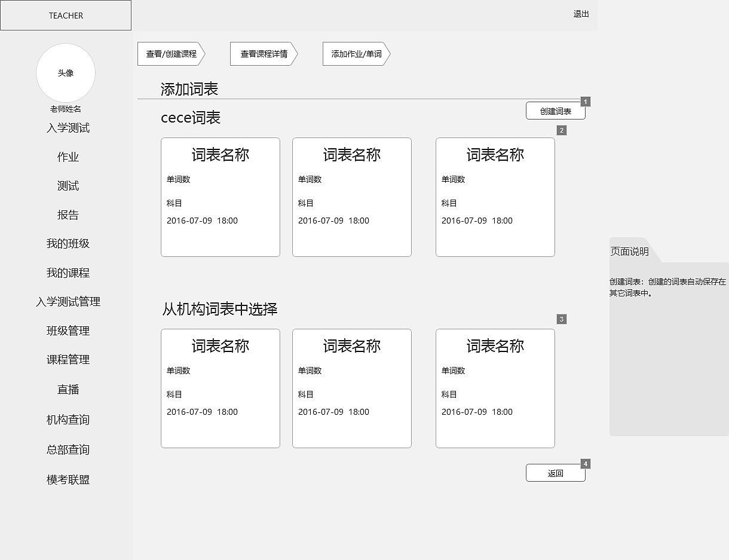This screenshot has width=729, height=560.
Task: Click the teacher avatar circle
Action: point(66,73)
